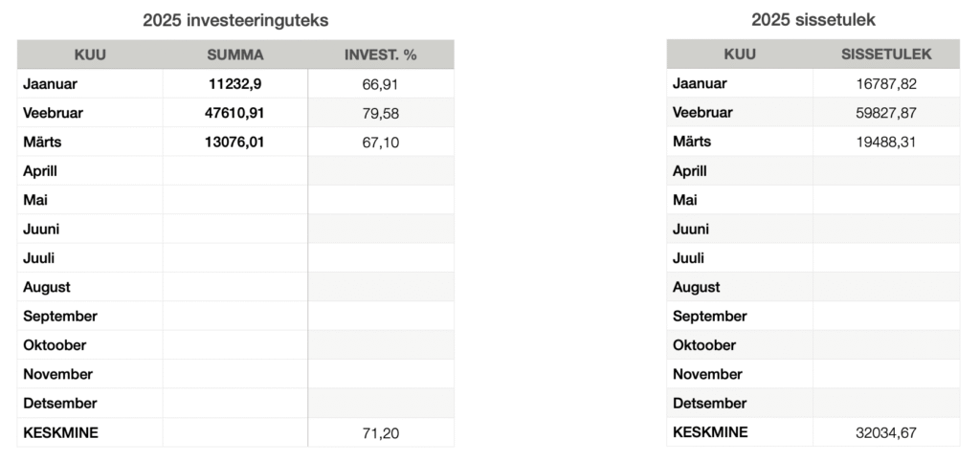Select the Veebruar summa cell 47610,91
The height and width of the screenshot is (461, 980).
click(x=235, y=113)
